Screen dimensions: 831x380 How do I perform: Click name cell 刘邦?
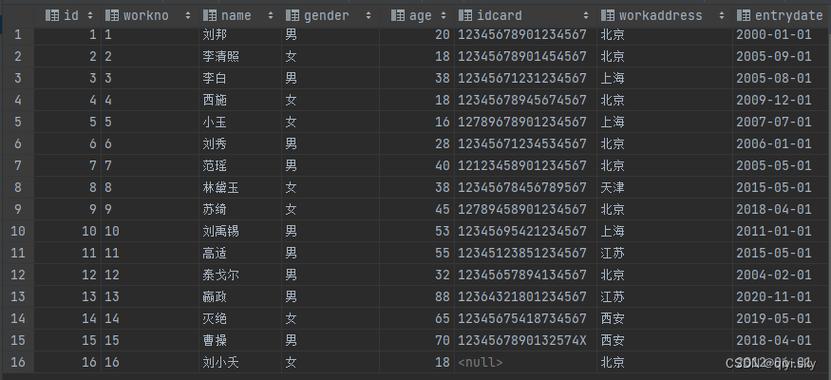point(215,34)
